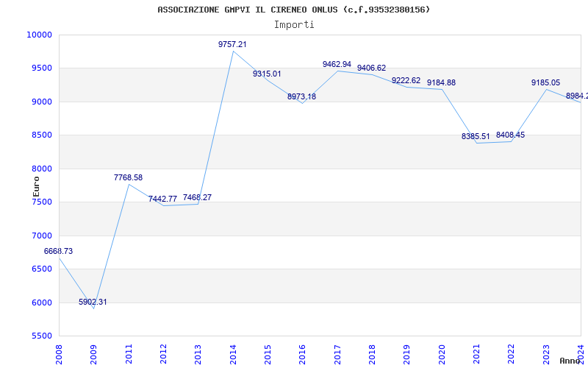Select data label 7768.58

click(x=128, y=177)
